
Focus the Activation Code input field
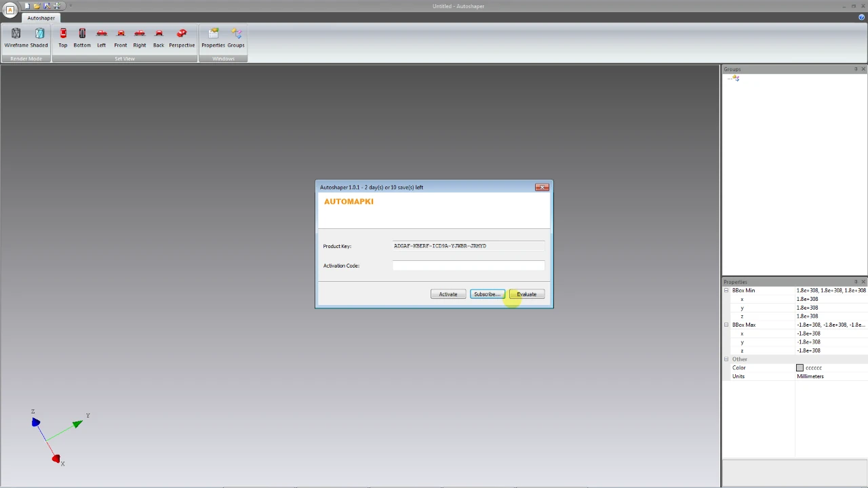click(x=469, y=266)
